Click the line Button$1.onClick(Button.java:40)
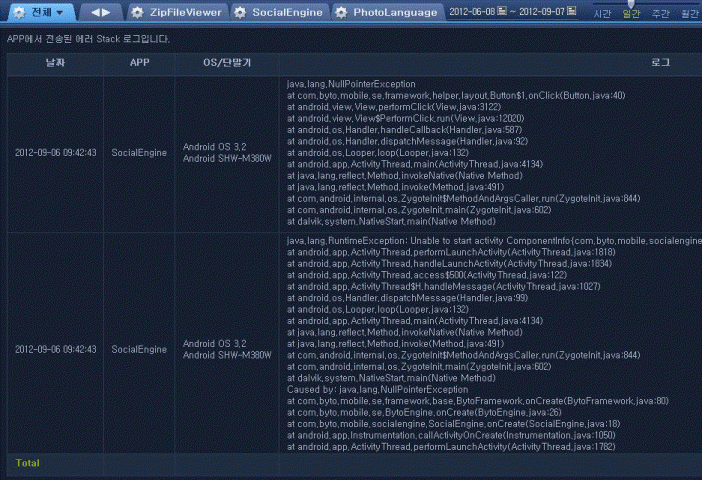The height and width of the screenshot is (480, 702). (456, 95)
